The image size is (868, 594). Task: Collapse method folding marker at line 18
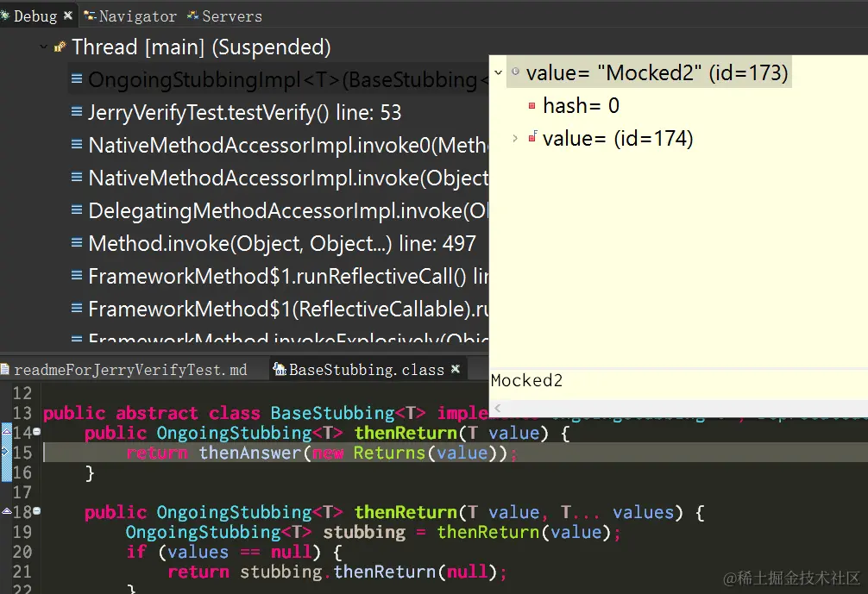(36, 511)
